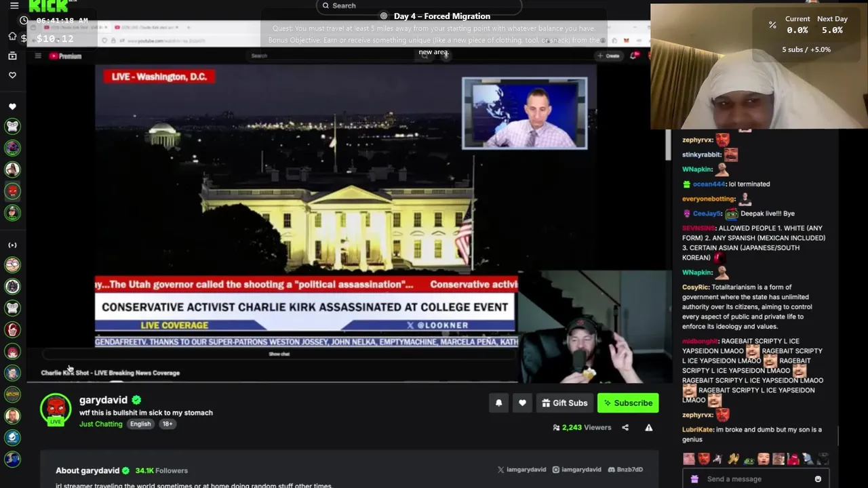Turn on notifications bell for garydavid

click(x=498, y=403)
